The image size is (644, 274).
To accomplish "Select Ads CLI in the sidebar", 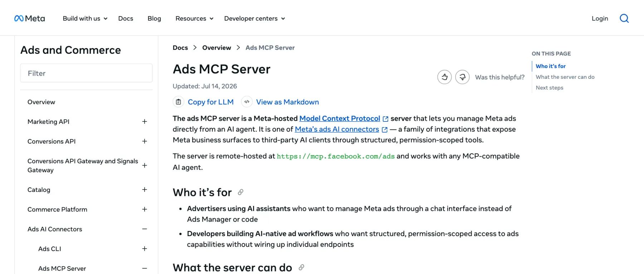I will click(50, 249).
